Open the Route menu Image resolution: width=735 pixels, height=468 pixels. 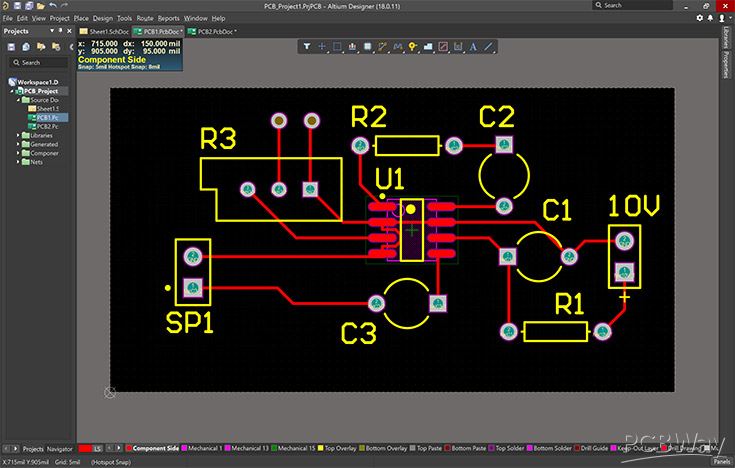click(145, 18)
